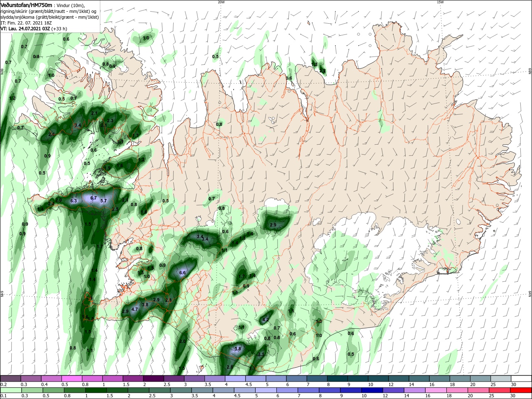Click the 2.3 precipitation value on the map

point(110,121)
